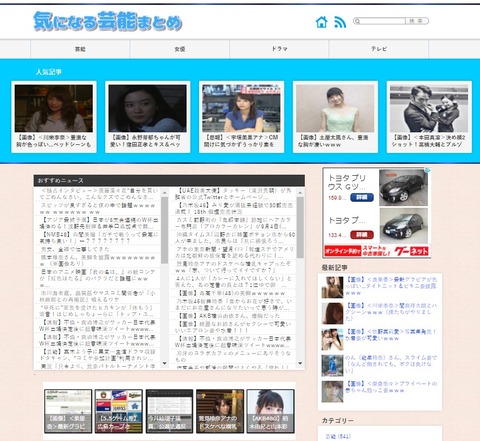Open bottom row thumbnail labeled 最新グラビ
The height and width of the screenshot is (441, 480).
tap(68, 411)
